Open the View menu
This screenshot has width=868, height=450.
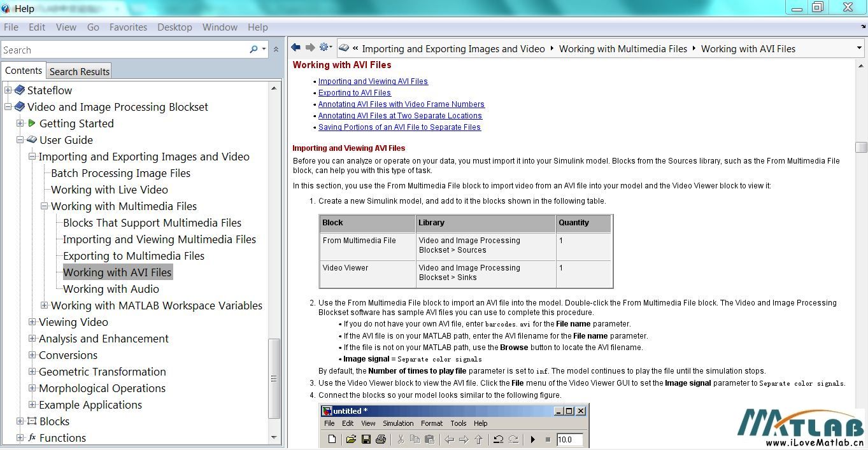coord(66,27)
